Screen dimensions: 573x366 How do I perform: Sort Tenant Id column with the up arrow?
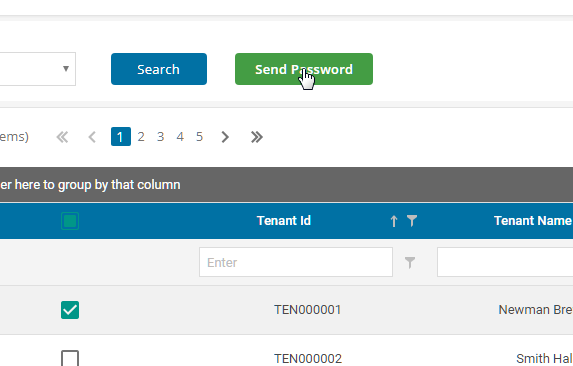(394, 221)
